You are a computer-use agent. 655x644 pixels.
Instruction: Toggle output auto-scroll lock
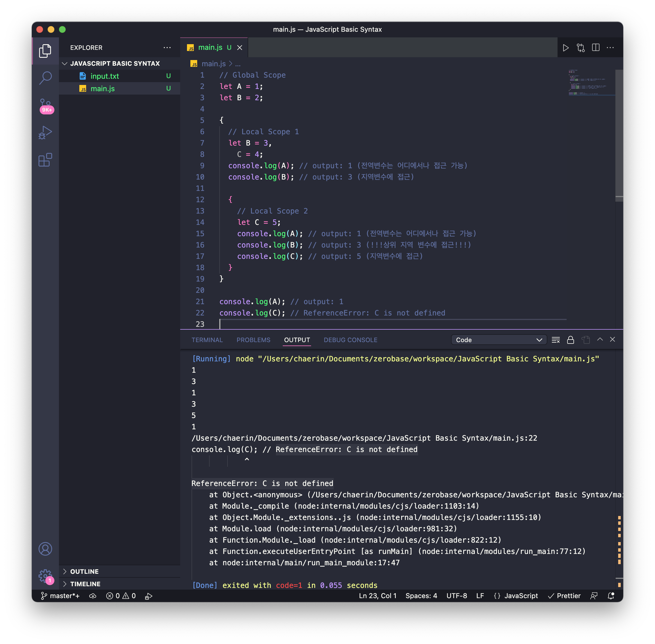[570, 340]
